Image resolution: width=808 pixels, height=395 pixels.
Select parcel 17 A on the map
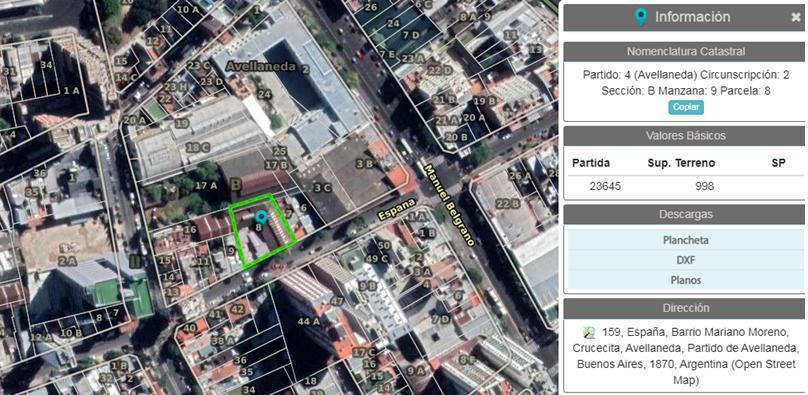(x=206, y=185)
